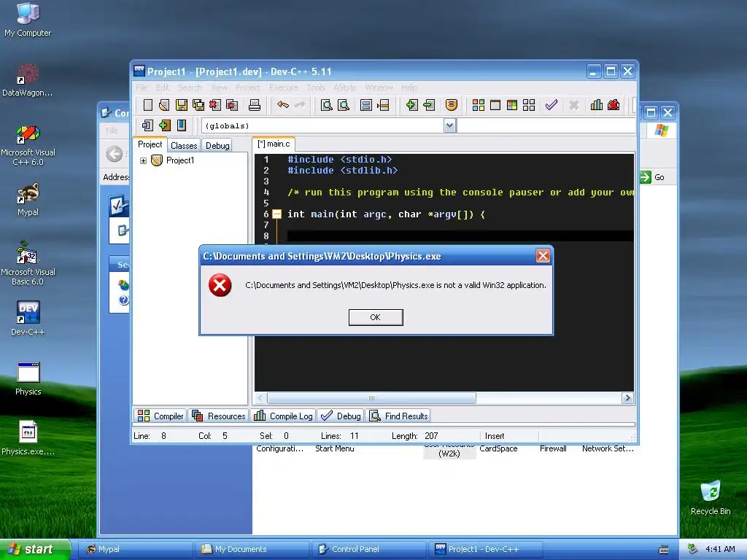Click the New file icon in Dev-C++ toolbar

point(148,105)
